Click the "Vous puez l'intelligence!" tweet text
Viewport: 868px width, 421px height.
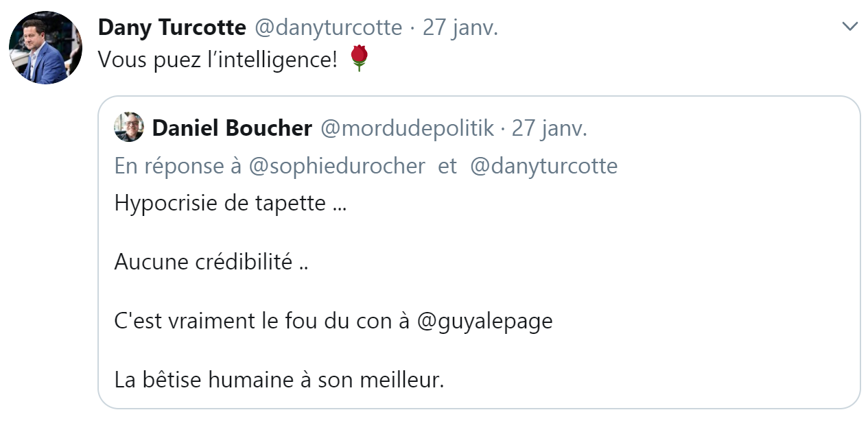pos(218,60)
